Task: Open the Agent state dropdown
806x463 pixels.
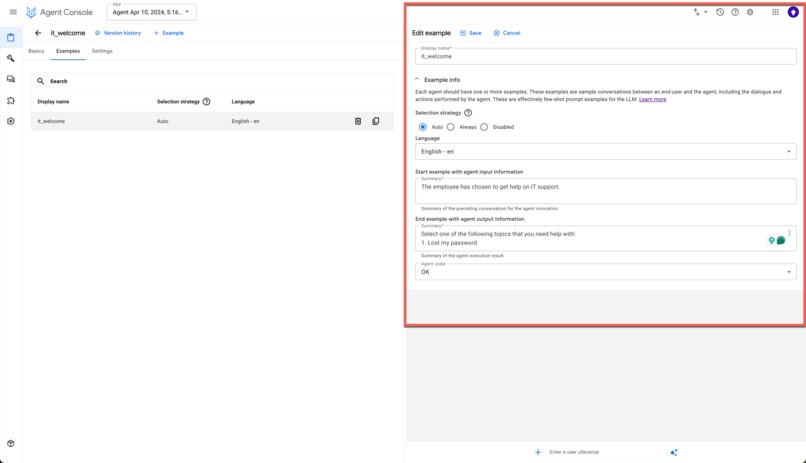Action: click(606, 272)
